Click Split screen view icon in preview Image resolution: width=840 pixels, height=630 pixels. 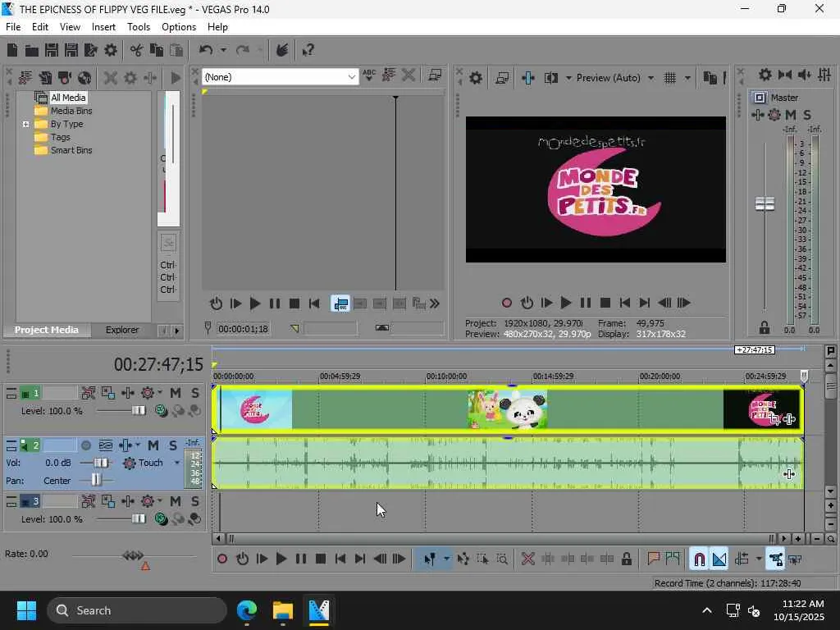pos(550,78)
